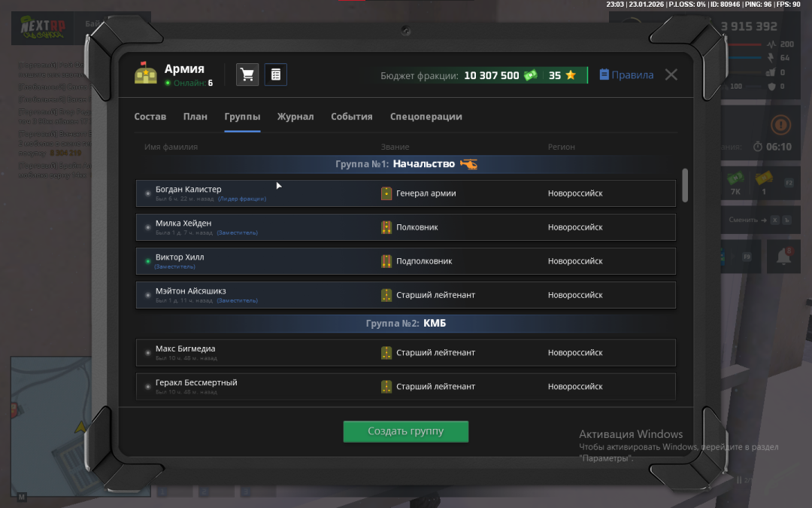Click the Полковник rank insignia icon

point(386,227)
